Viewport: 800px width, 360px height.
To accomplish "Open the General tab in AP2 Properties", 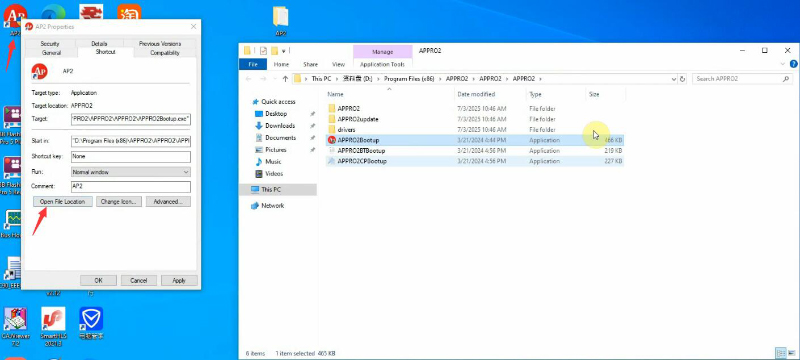I will tap(51, 53).
